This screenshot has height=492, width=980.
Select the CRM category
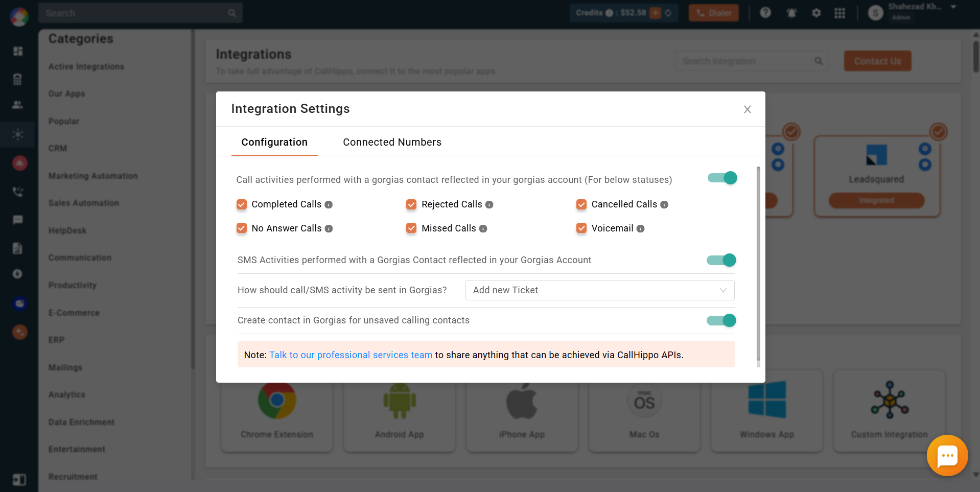click(x=58, y=148)
